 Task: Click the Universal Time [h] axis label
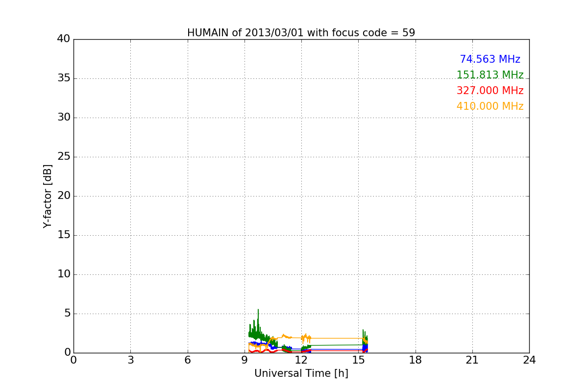pos(301,373)
